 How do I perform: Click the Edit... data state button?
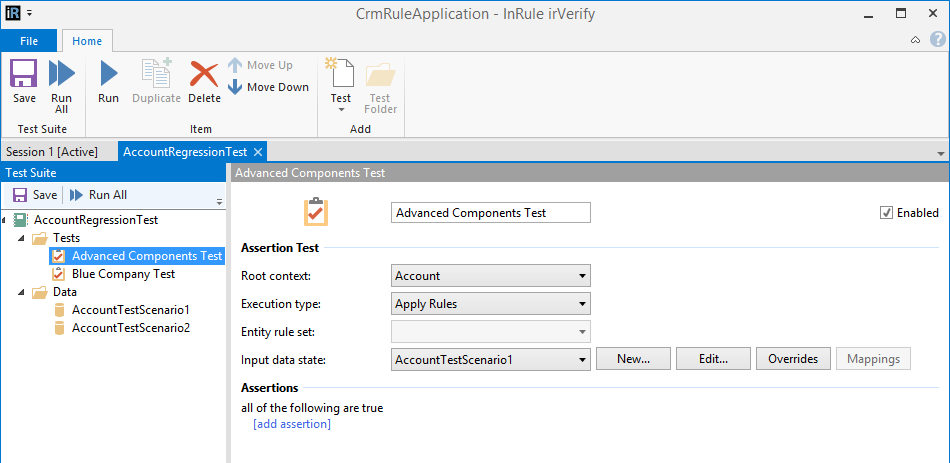coord(713,359)
